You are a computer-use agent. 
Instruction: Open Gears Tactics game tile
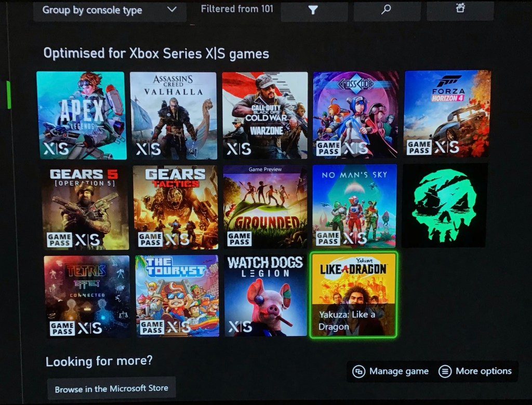(176, 207)
